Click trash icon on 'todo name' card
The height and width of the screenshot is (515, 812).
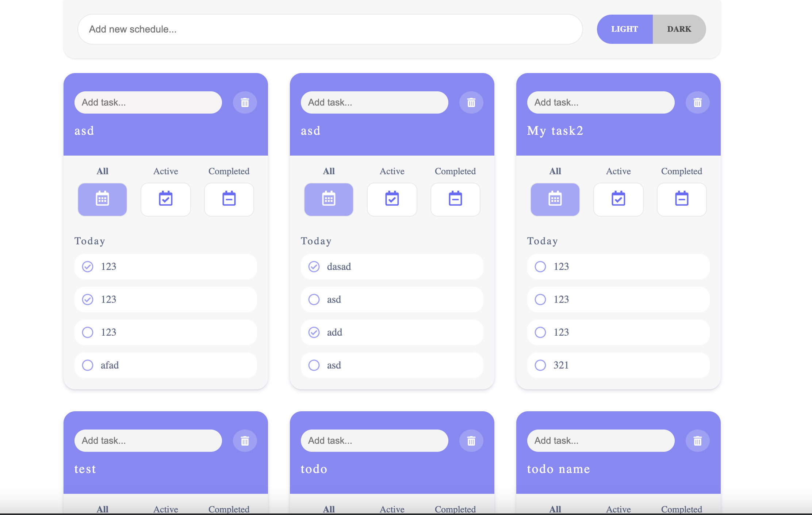click(697, 441)
